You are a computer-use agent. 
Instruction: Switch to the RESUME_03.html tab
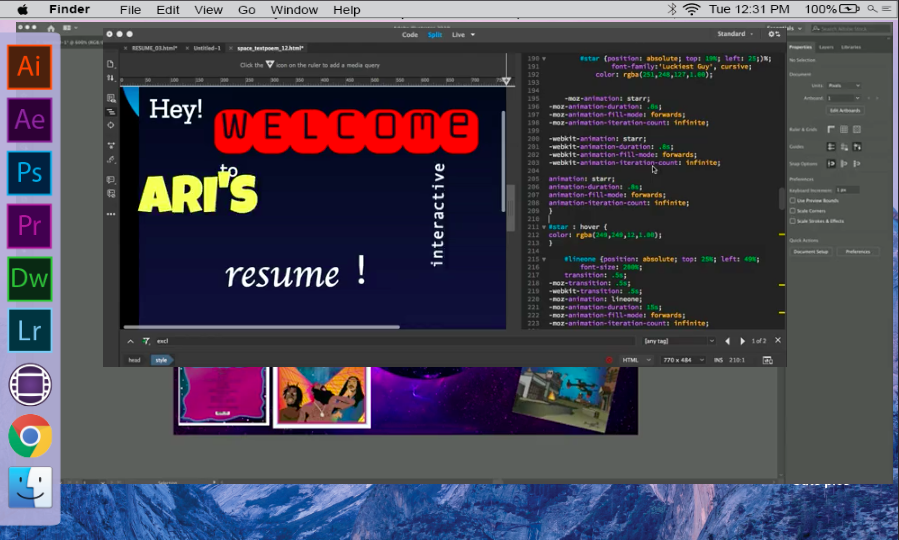click(154, 48)
